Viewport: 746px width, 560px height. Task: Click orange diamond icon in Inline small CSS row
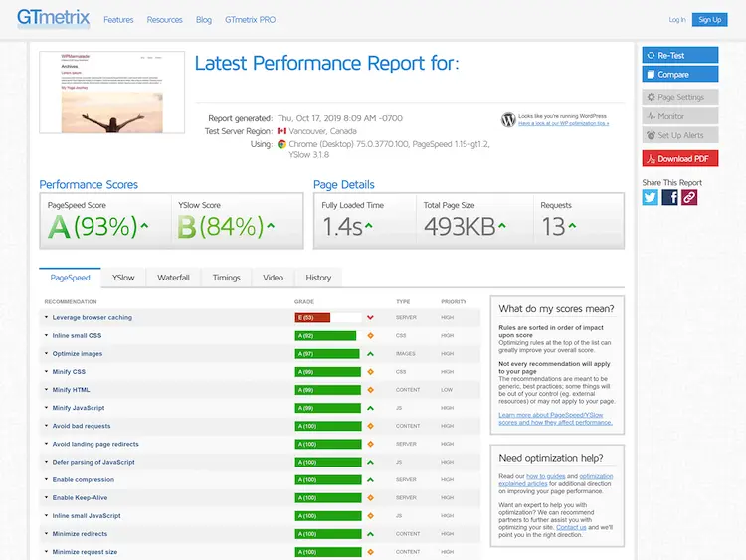tap(370, 336)
